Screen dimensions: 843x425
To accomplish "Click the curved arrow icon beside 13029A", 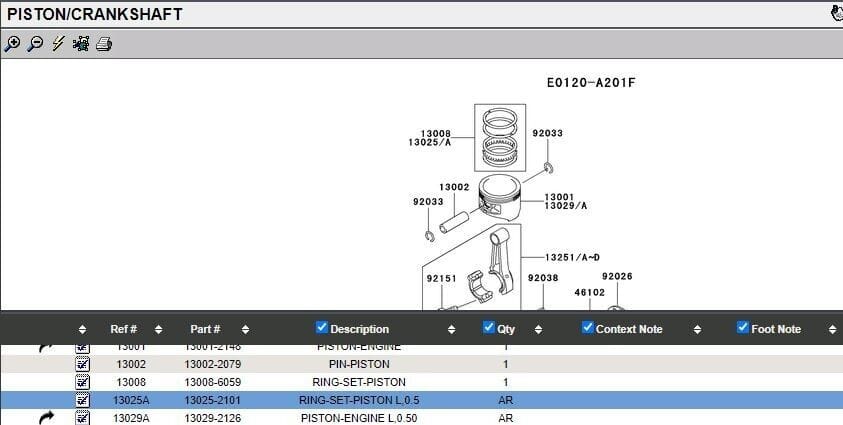I will point(46,418).
